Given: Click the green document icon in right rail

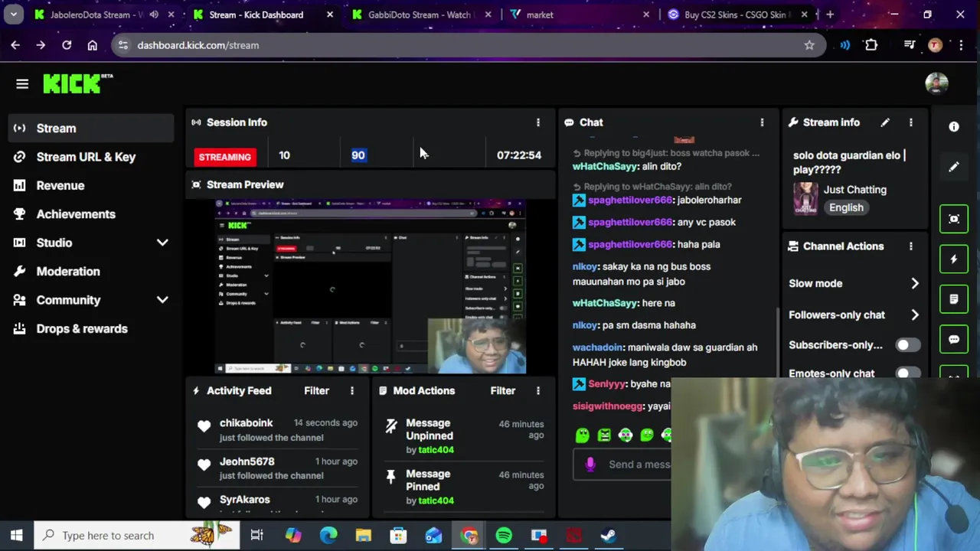Looking at the screenshot, I should 954,299.
